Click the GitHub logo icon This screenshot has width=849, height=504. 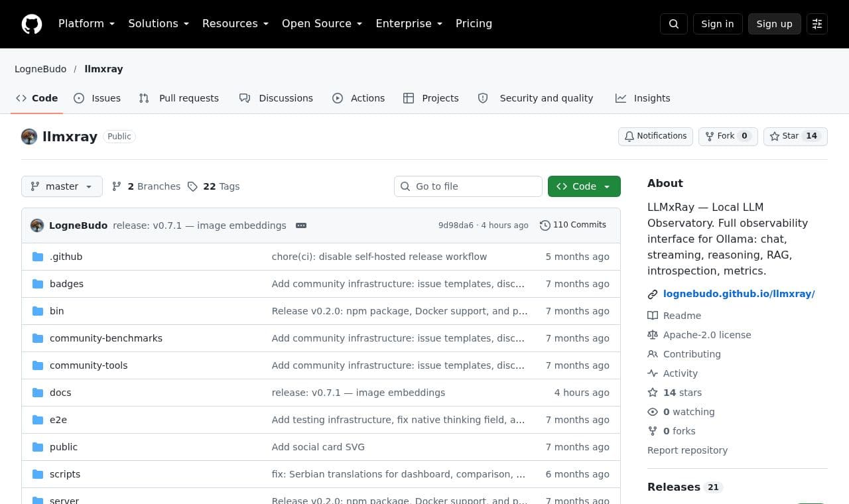pos(32,24)
